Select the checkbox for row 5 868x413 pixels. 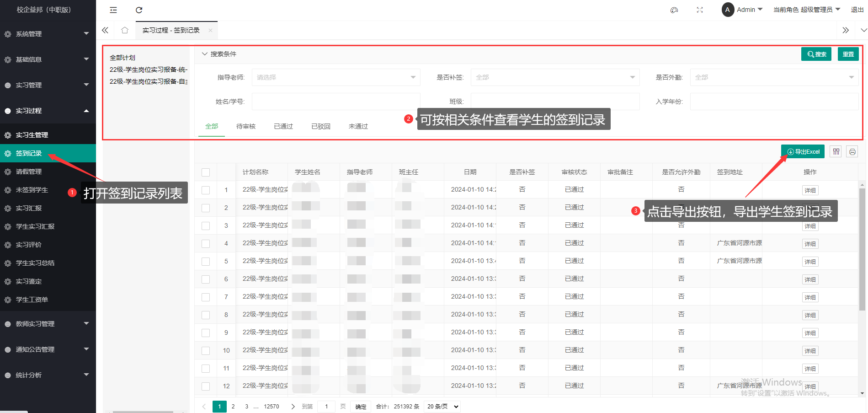coord(206,262)
